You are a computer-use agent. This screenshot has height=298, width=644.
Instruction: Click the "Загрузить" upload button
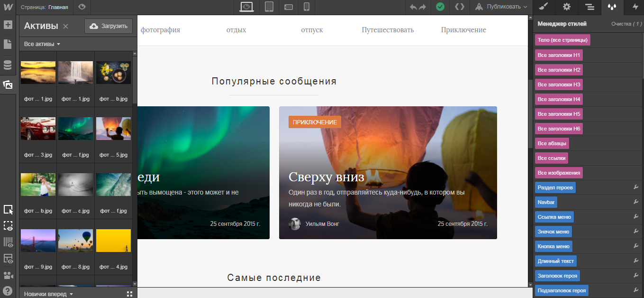pyautogui.click(x=108, y=26)
